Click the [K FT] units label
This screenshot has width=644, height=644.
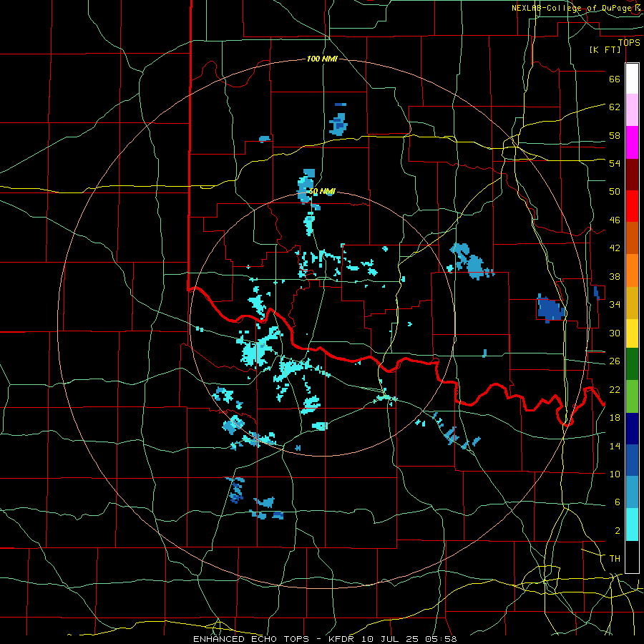pyautogui.click(x=605, y=50)
